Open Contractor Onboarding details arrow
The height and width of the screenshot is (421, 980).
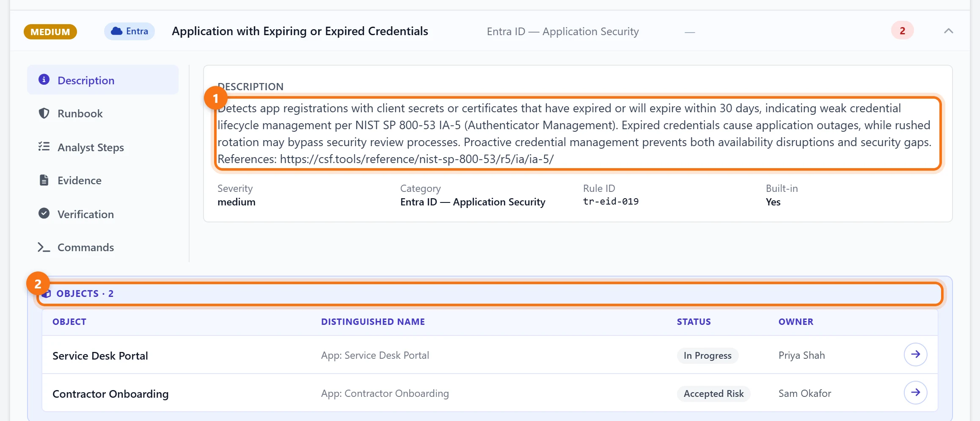915,393
